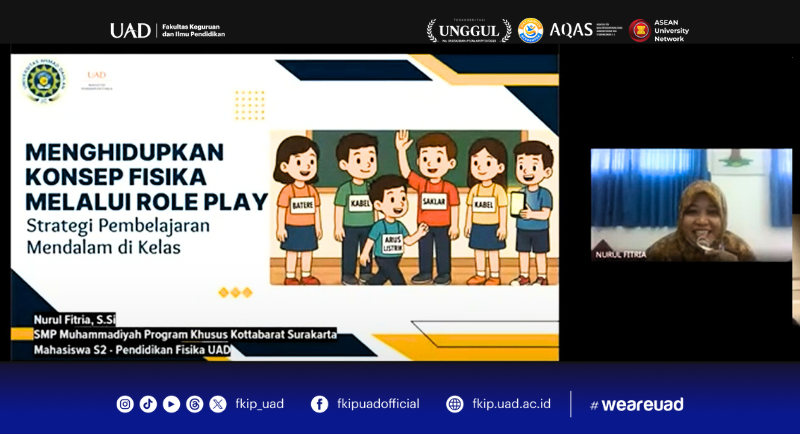Click the Facebook icon in footer
Viewport: 800px width, 434px height.
click(x=319, y=404)
